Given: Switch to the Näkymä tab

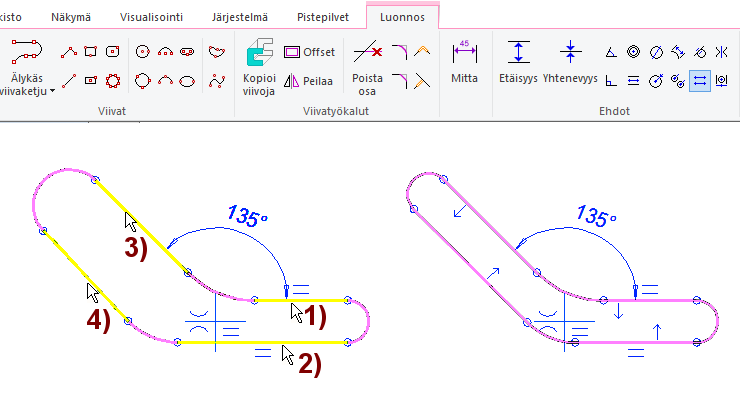Looking at the screenshot, I should pos(71,17).
